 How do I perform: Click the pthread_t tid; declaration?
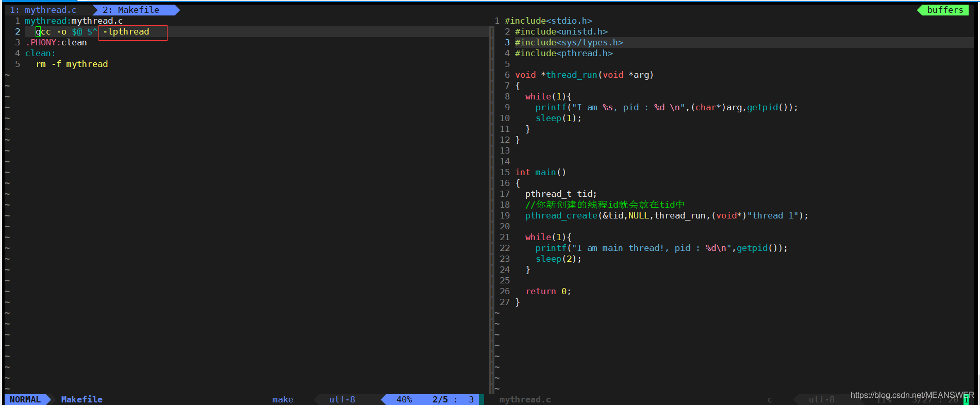pos(561,194)
